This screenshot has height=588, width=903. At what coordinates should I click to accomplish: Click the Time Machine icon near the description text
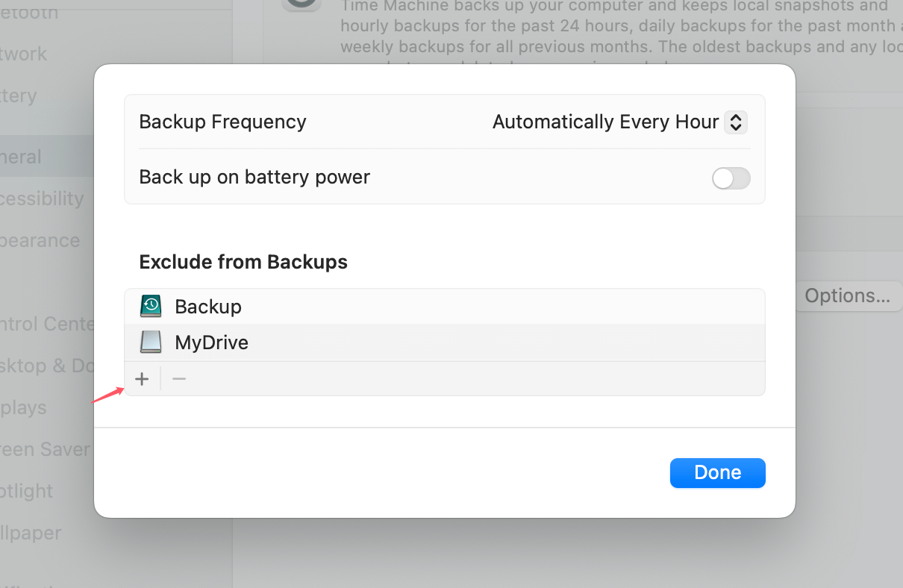click(x=301, y=4)
